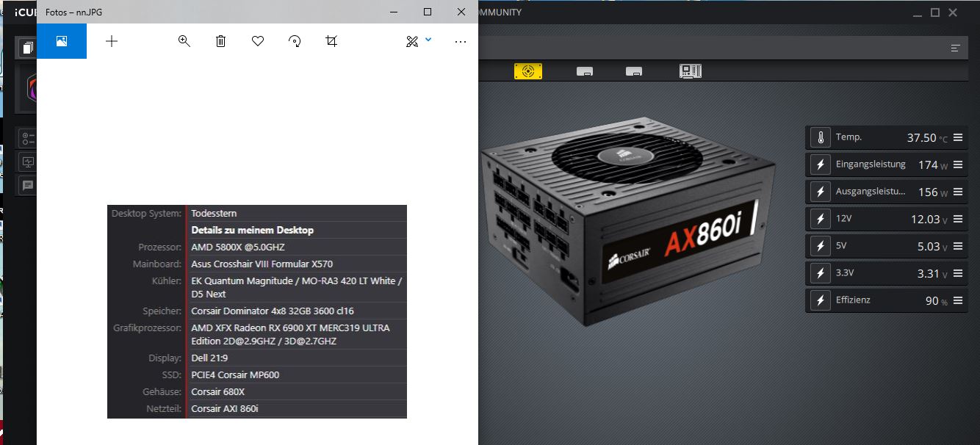Viewport: 980px width, 445px height.
Task: Click the lightning icon beside Eingangsleistung
Action: pyautogui.click(x=820, y=164)
